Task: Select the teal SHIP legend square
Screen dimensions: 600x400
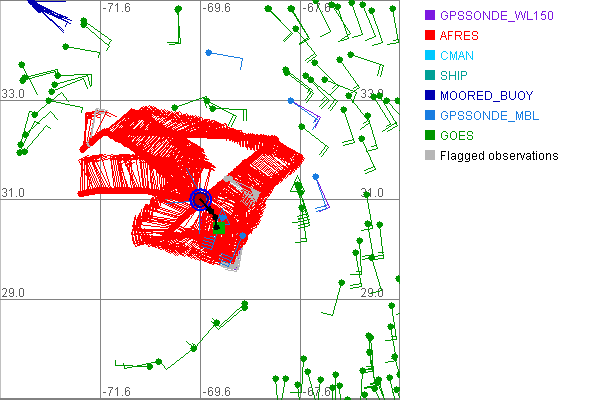Action: point(429,76)
